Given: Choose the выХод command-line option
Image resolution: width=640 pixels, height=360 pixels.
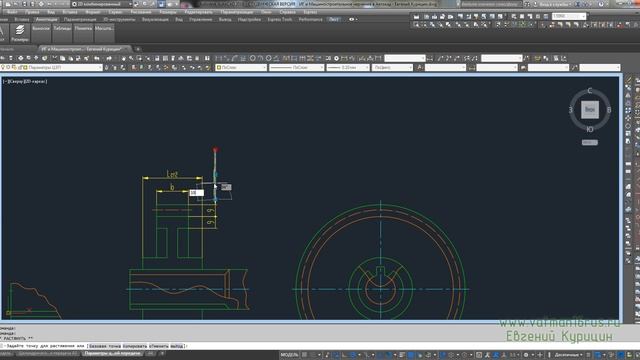Looking at the screenshot, I should click(177, 346).
